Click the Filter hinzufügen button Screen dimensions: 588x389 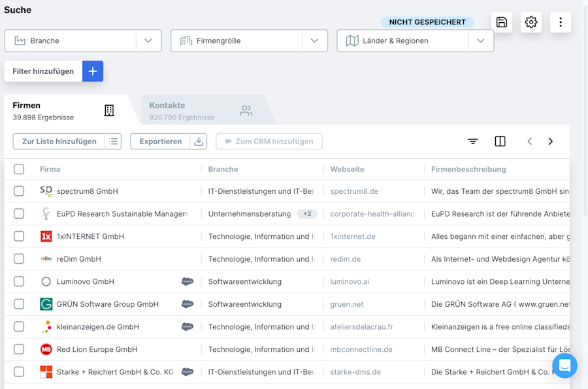point(54,71)
